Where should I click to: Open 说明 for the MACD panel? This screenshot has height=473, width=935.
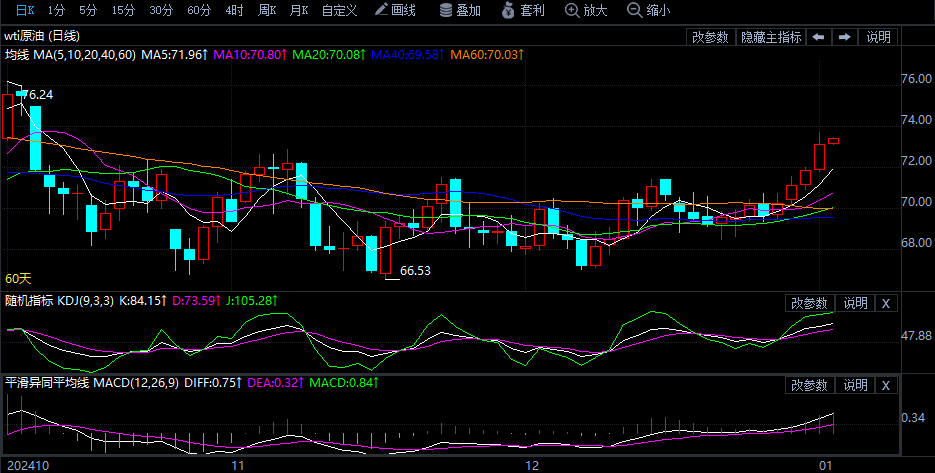click(x=855, y=385)
